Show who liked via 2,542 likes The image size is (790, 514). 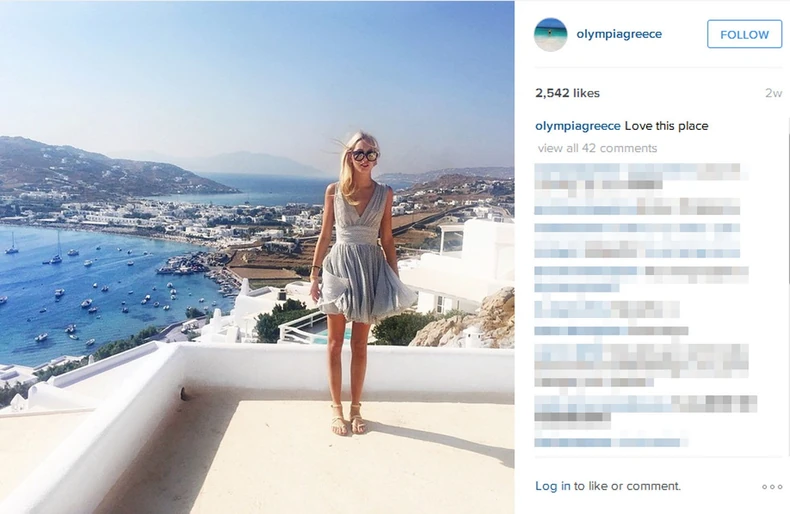point(567,93)
